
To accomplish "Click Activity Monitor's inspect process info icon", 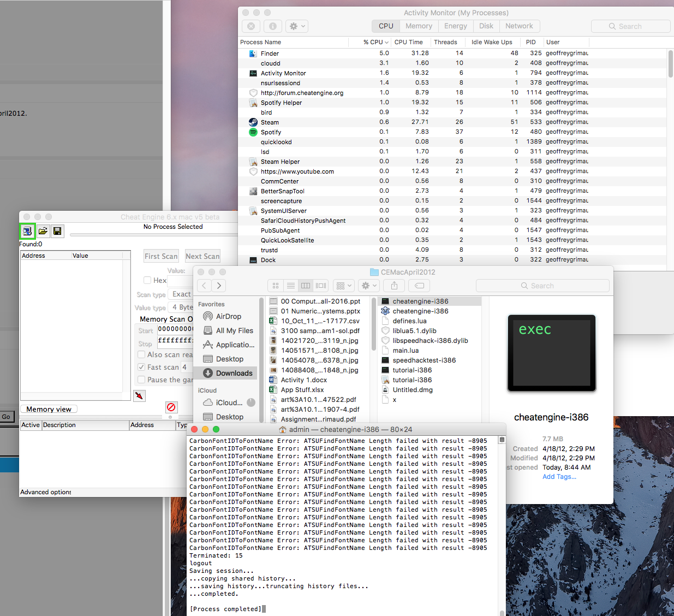I will point(273,26).
